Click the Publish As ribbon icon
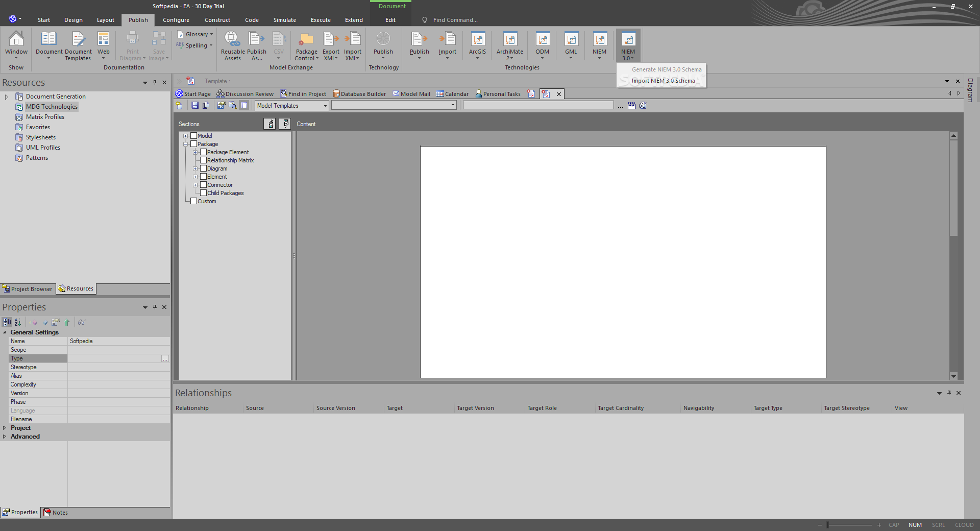This screenshot has width=980, height=531. tap(257, 45)
